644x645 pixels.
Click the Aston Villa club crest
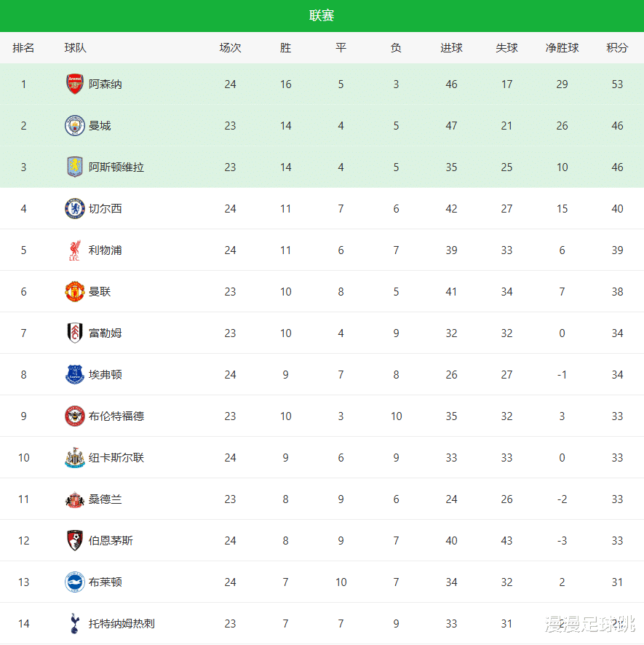[75, 167]
